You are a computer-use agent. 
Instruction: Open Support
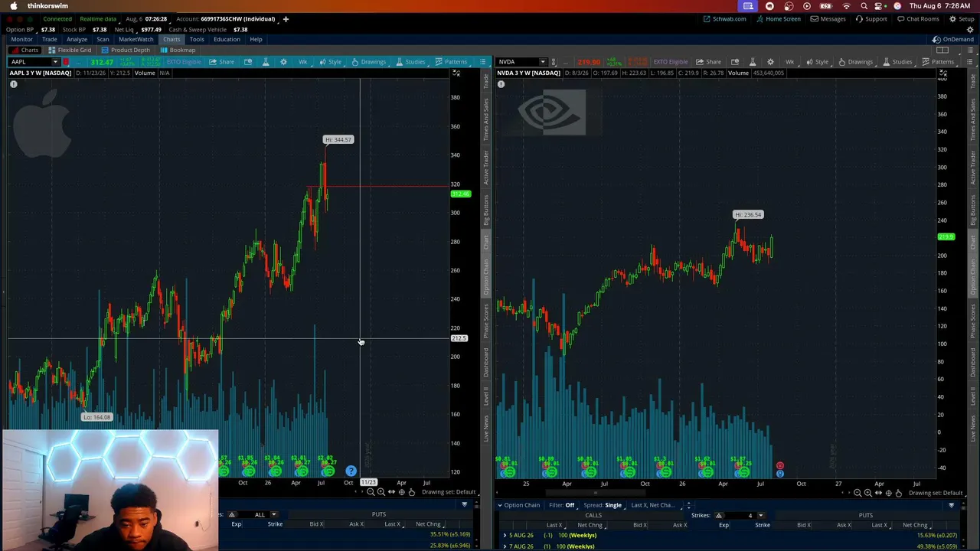tap(871, 18)
